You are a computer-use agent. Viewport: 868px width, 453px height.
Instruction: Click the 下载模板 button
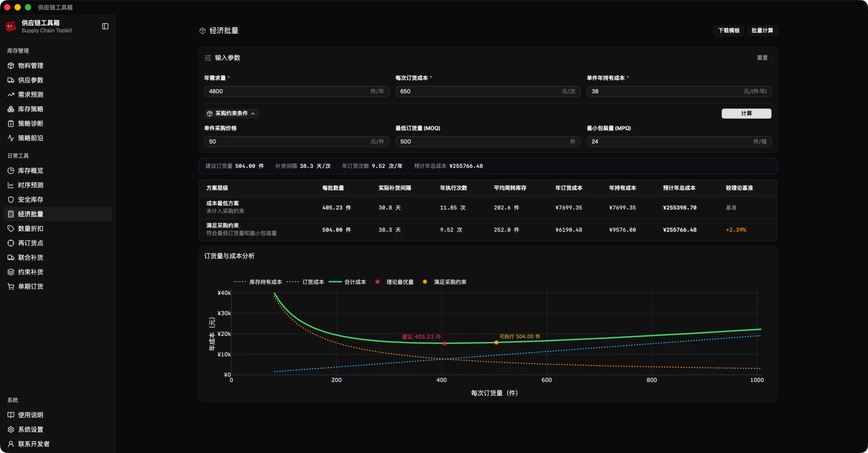click(x=729, y=30)
